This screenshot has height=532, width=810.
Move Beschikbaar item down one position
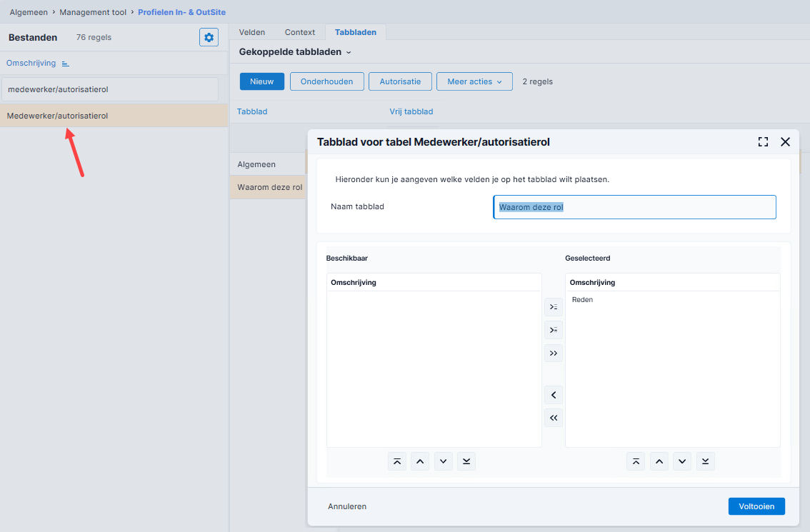444,461
